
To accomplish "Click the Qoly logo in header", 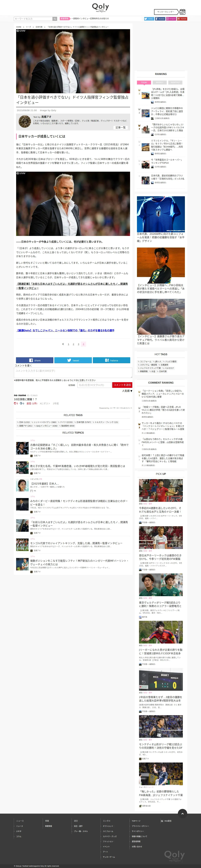I will coord(100,7).
